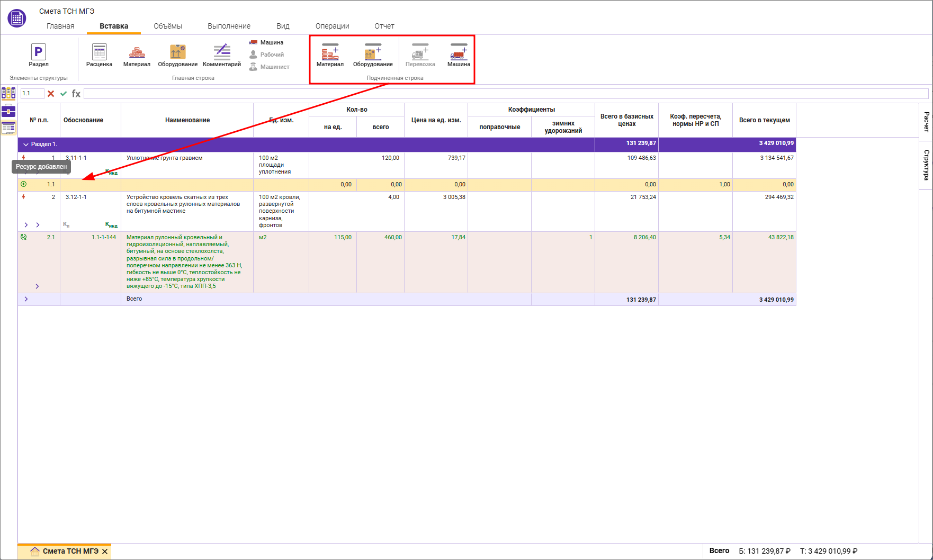Open the binders icon in left sidebar

point(8,94)
